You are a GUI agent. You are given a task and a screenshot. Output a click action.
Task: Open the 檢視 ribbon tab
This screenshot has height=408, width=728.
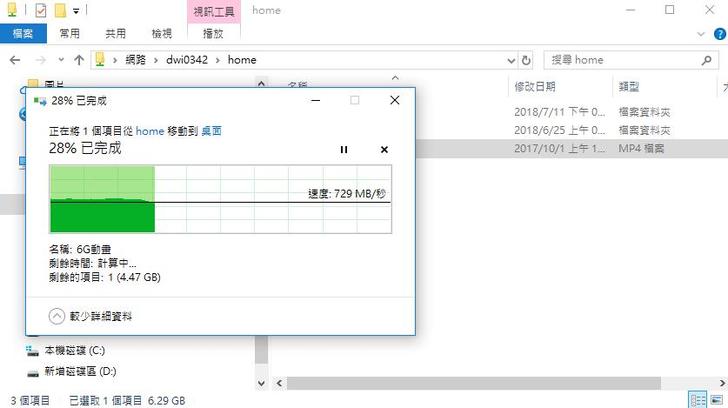pos(162,33)
